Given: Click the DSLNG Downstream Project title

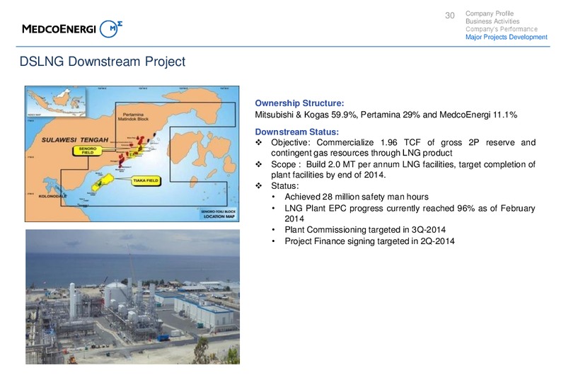Looking at the screenshot, I should 102,62.
